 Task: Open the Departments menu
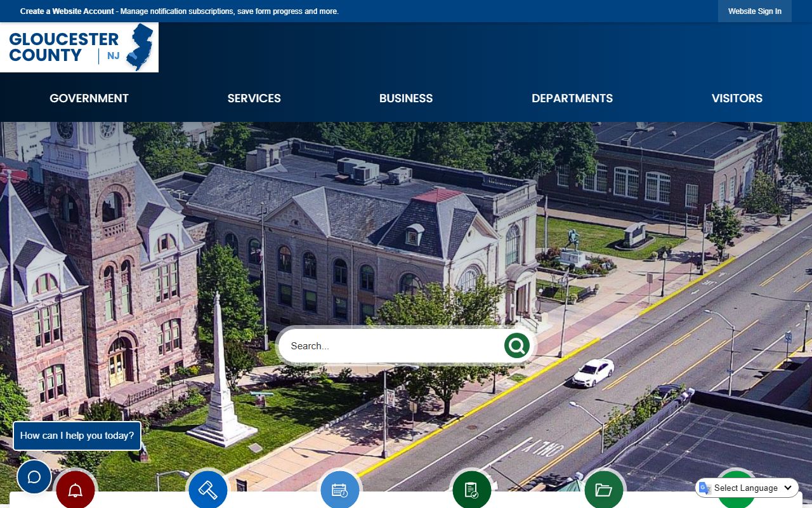tap(572, 98)
